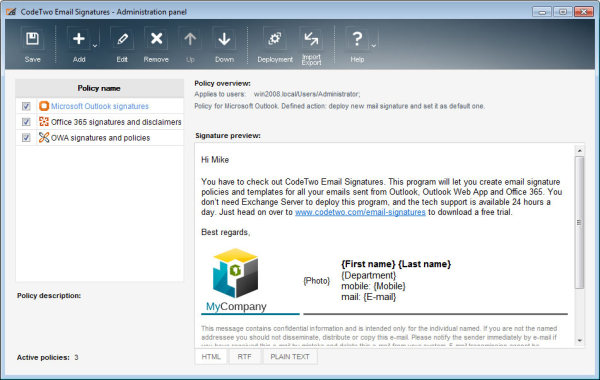Move policy with the Down arrow icon
This screenshot has width=600, height=380.
tap(224, 39)
